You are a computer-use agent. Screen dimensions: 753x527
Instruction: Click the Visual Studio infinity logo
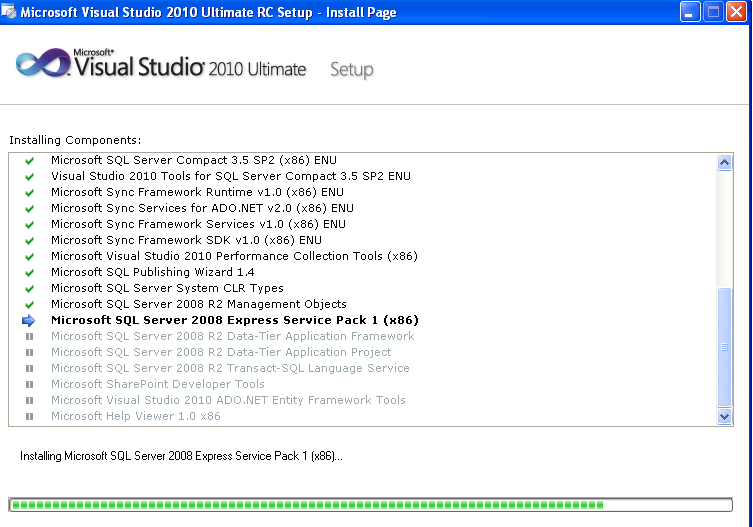tap(43, 62)
